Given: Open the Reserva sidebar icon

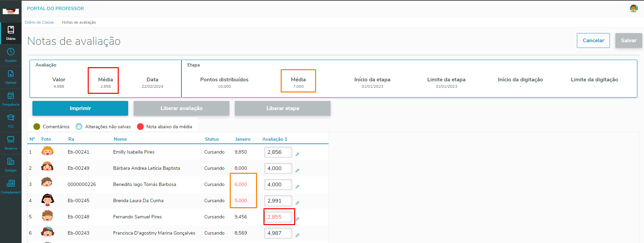Looking at the screenshot, I should 11,139.
